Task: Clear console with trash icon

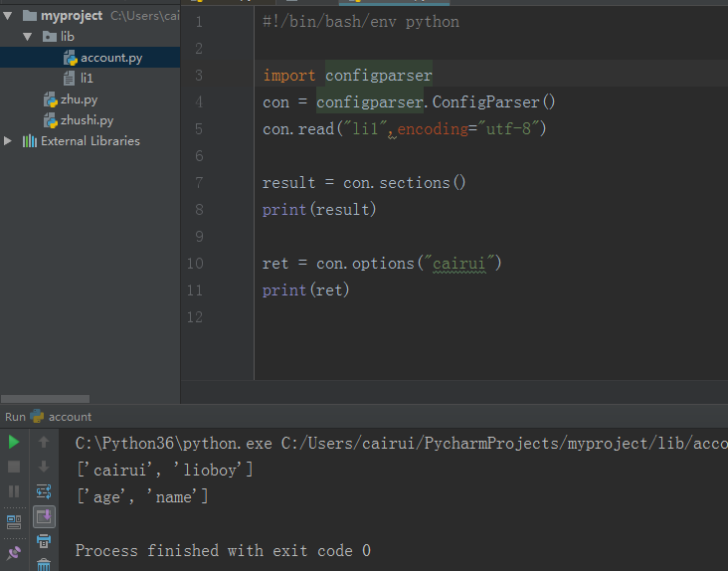Action: (x=44, y=564)
